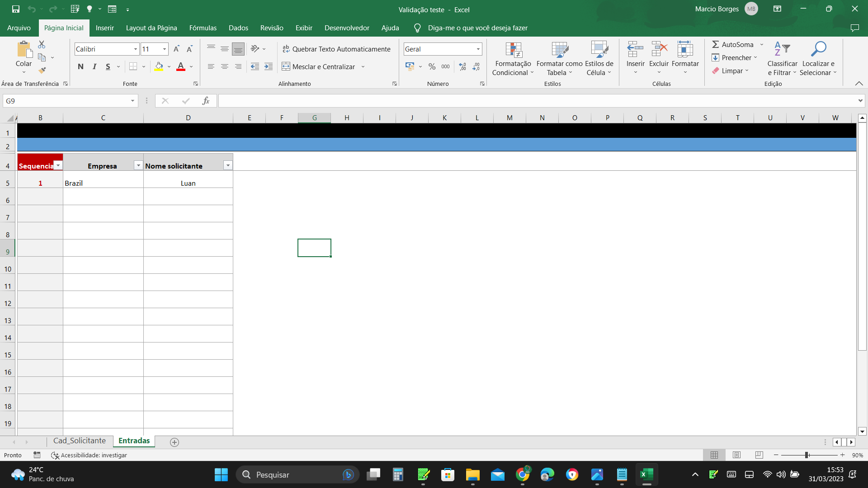The height and width of the screenshot is (488, 868).
Task: Open the font name Calibri dropdown
Action: (x=135, y=49)
